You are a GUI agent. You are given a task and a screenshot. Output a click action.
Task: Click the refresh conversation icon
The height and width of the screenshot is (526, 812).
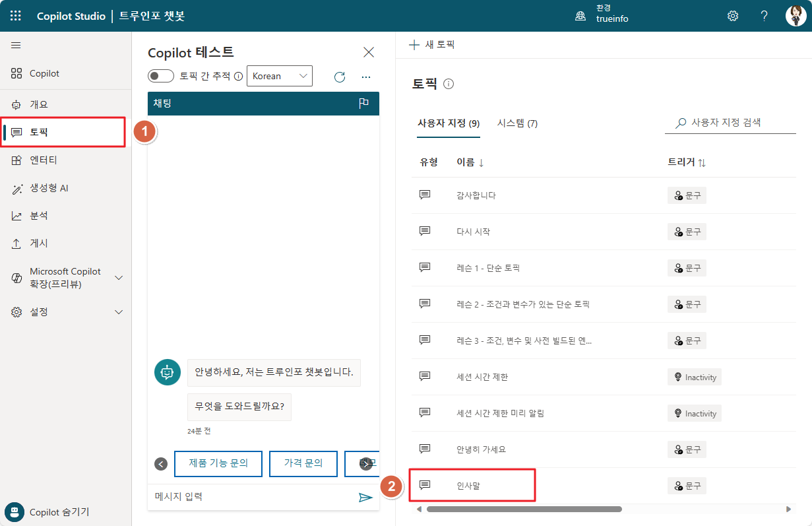point(340,77)
